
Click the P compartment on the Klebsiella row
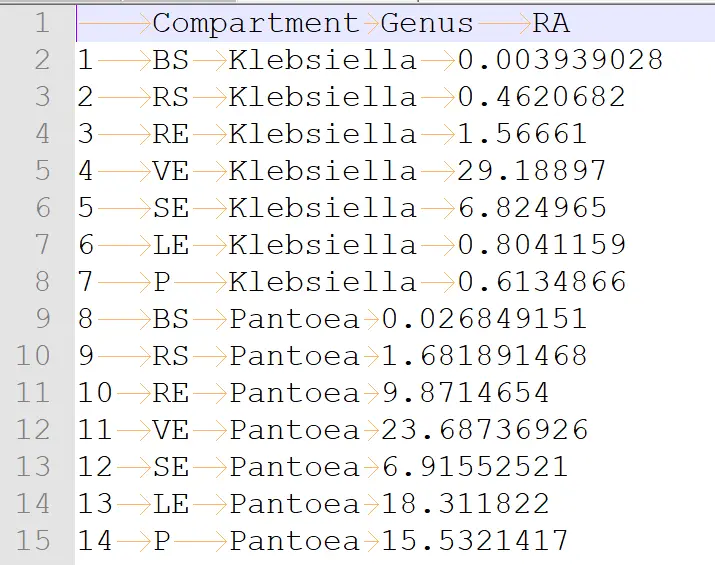(162, 282)
